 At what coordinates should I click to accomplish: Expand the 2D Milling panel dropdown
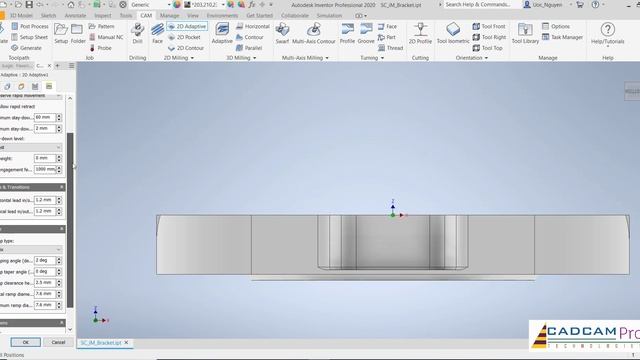[192, 58]
